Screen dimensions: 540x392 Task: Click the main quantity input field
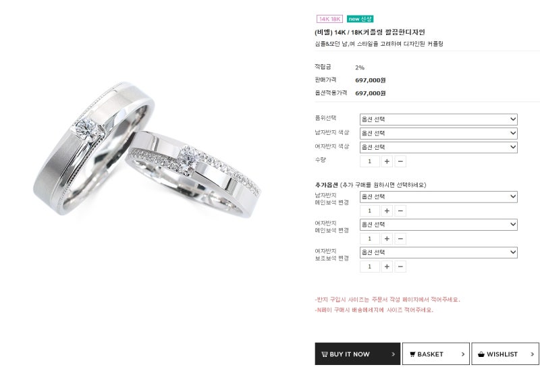370,161
